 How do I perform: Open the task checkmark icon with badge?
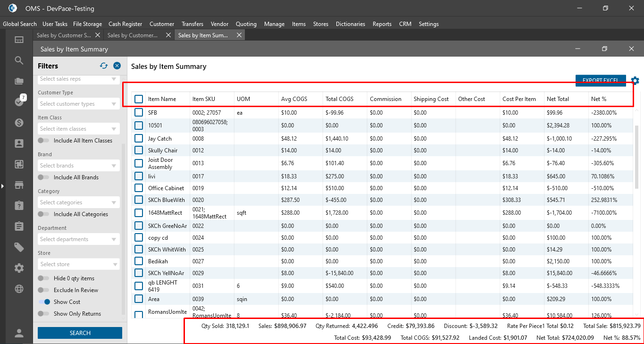(19, 102)
